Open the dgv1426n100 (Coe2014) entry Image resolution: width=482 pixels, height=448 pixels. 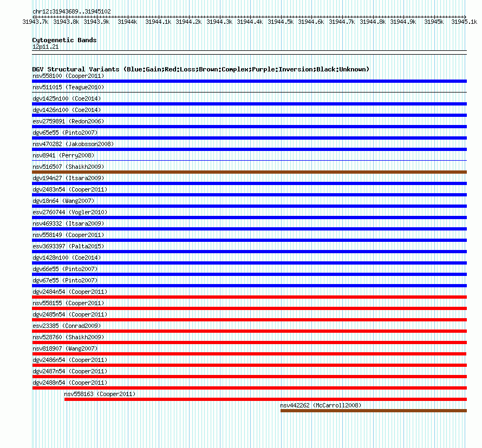click(67, 110)
